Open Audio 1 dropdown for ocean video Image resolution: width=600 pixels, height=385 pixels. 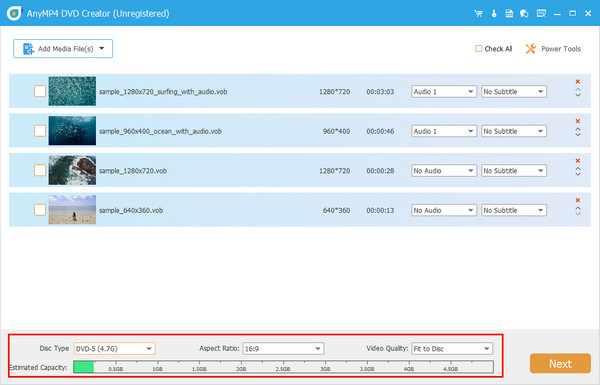point(444,131)
